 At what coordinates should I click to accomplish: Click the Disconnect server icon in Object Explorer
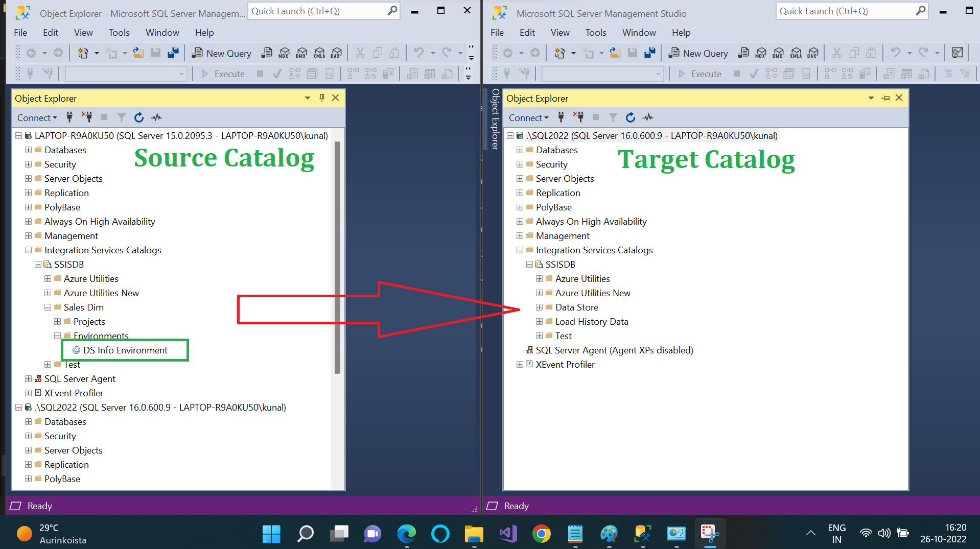click(87, 117)
